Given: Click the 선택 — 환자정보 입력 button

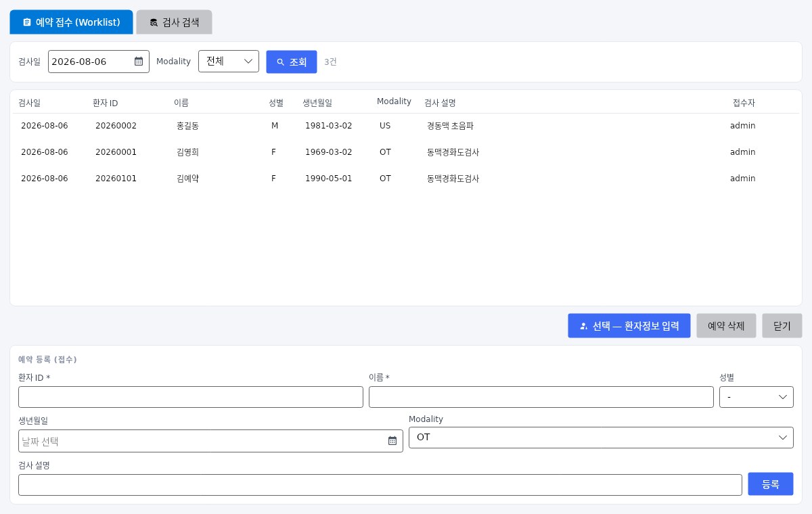Looking at the screenshot, I should [629, 325].
